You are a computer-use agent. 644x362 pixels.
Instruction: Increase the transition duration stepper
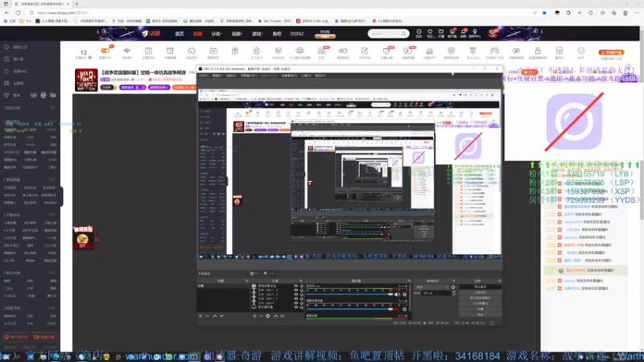[x=454, y=292]
